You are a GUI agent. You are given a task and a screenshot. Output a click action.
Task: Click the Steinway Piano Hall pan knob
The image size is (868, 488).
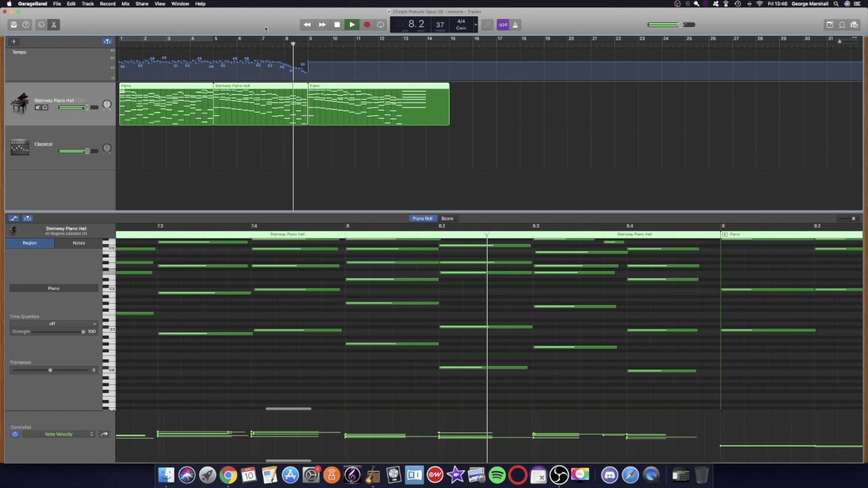(106, 105)
